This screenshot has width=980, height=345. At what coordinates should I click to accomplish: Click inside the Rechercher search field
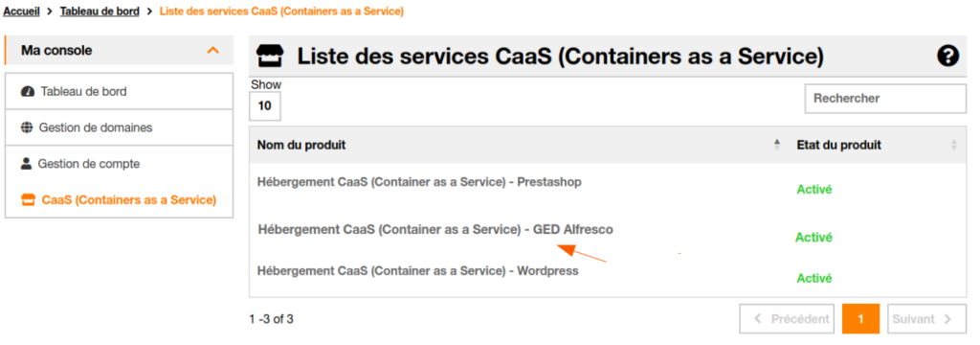pos(885,99)
